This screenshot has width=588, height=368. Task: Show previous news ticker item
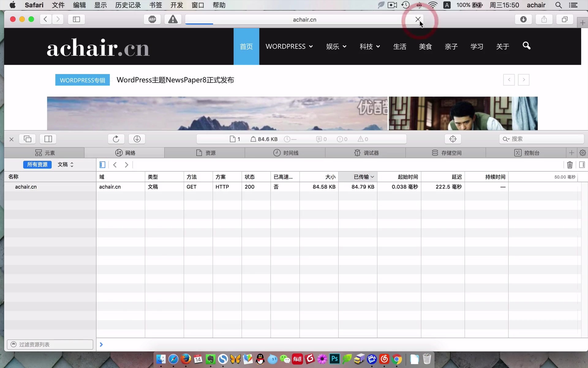pyautogui.click(x=509, y=80)
